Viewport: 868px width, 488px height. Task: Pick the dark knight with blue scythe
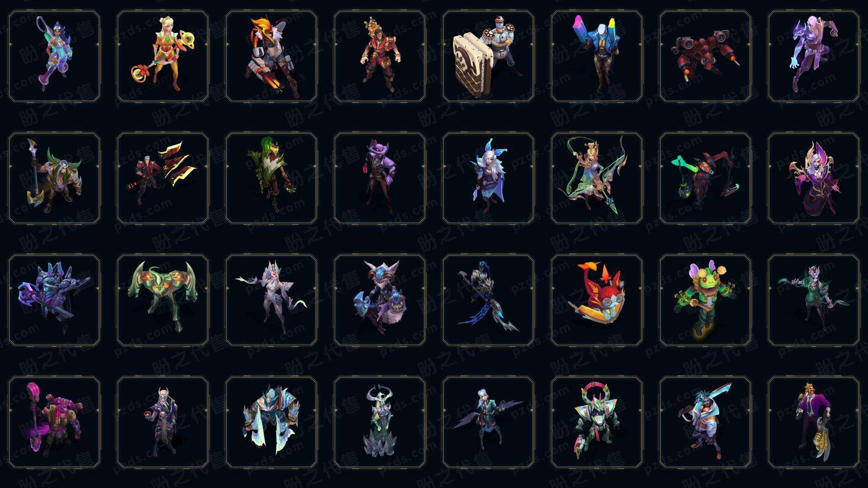tap(488, 300)
